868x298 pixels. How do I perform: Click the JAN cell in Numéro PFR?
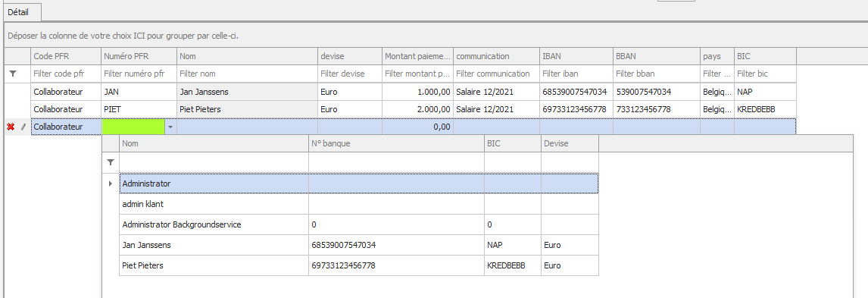[x=139, y=92]
